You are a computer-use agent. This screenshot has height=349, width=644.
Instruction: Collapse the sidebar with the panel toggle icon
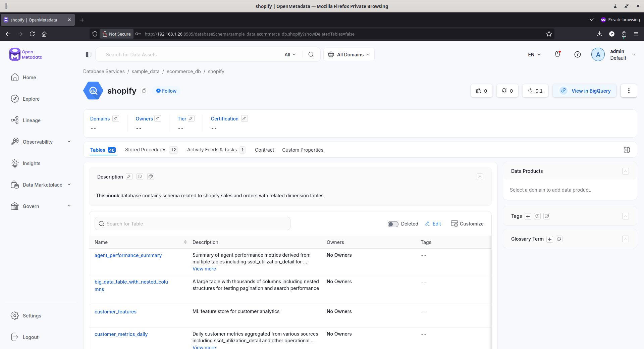point(89,54)
